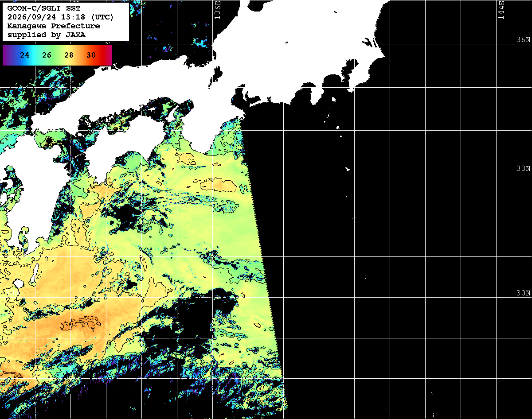The width and height of the screenshot is (532, 419).
Task: Click the 136E longitude label
Action: [x=217, y=10]
